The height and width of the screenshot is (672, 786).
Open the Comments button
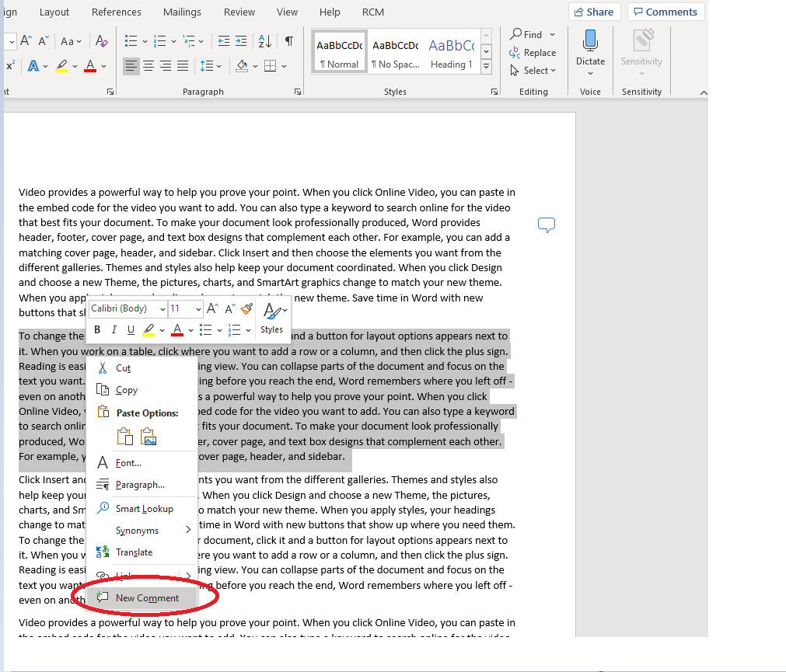click(x=665, y=12)
